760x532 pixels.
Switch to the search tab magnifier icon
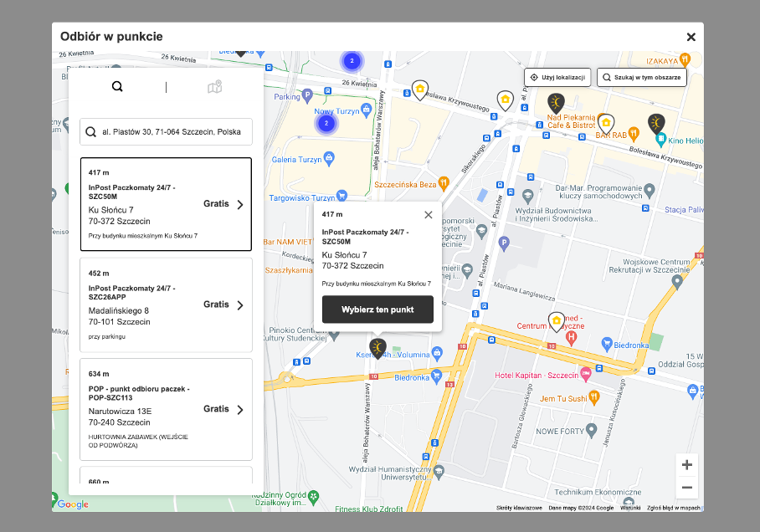[117, 87]
